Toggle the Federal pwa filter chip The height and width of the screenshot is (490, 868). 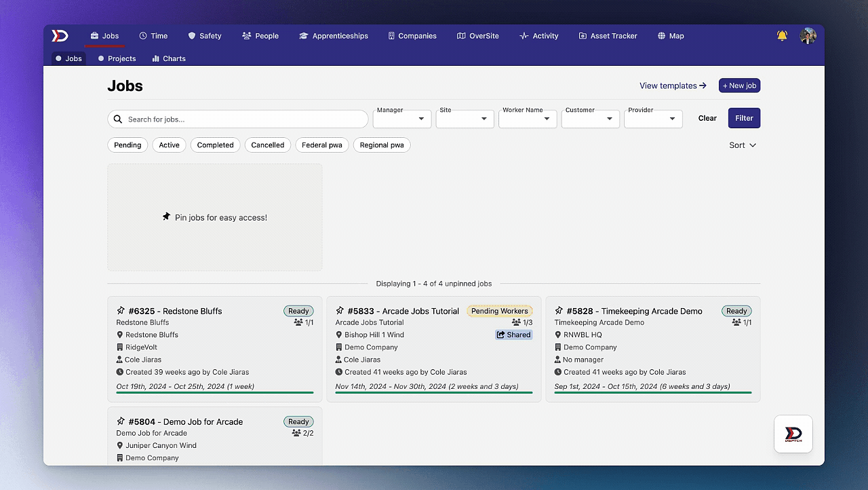[x=322, y=145]
